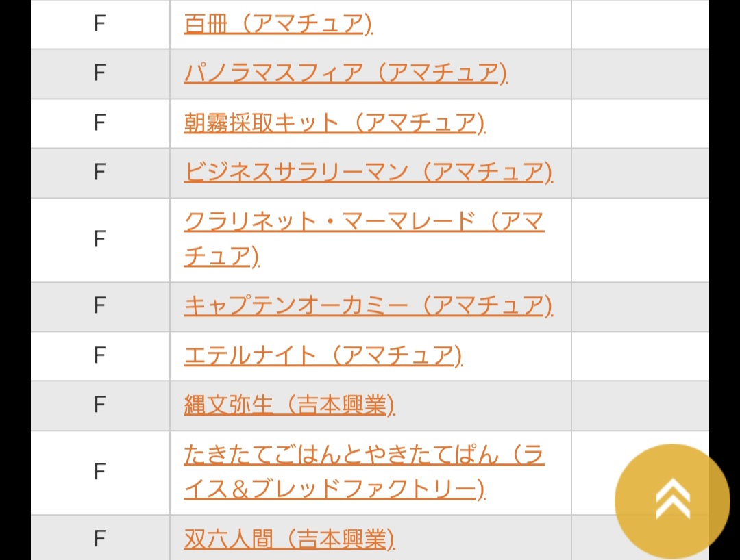Select the F rank cell beside たきたてごはんとやきたてぱん
Image resolution: width=740 pixels, height=560 pixels.
100,472
